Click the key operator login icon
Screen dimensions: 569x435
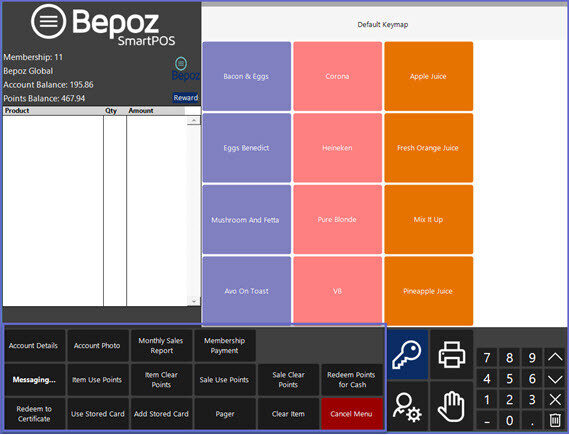[x=407, y=354]
